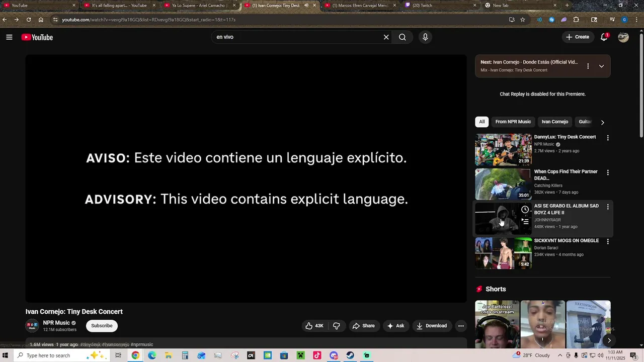
Task: Select the From NPR Music chip
Action: pyautogui.click(x=513, y=122)
